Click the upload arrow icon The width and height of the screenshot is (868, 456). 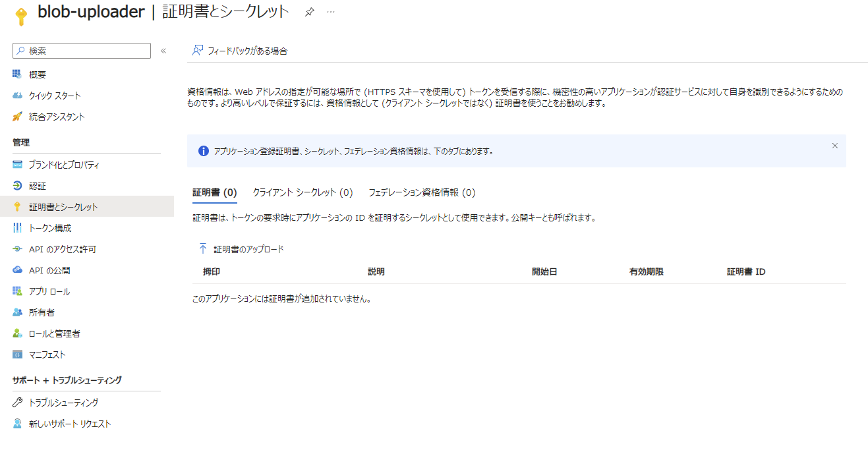coord(202,249)
